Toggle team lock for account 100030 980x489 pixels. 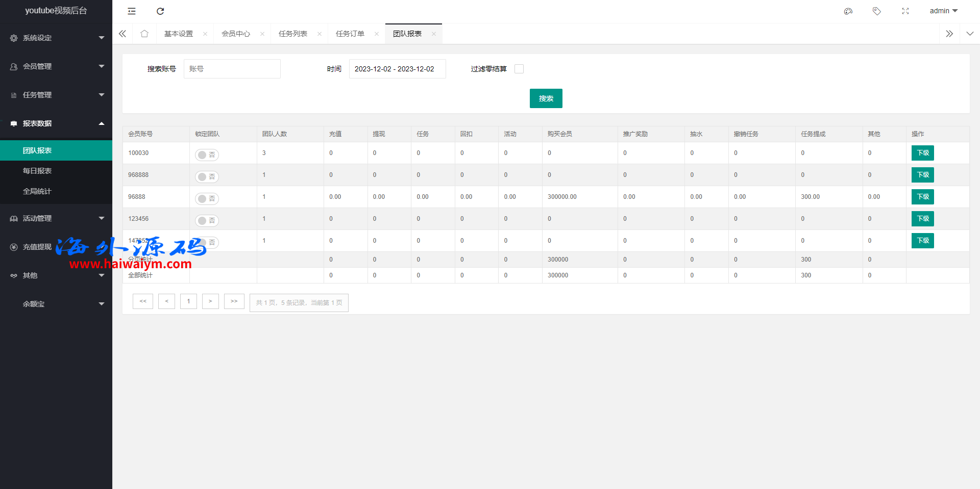tap(207, 155)
